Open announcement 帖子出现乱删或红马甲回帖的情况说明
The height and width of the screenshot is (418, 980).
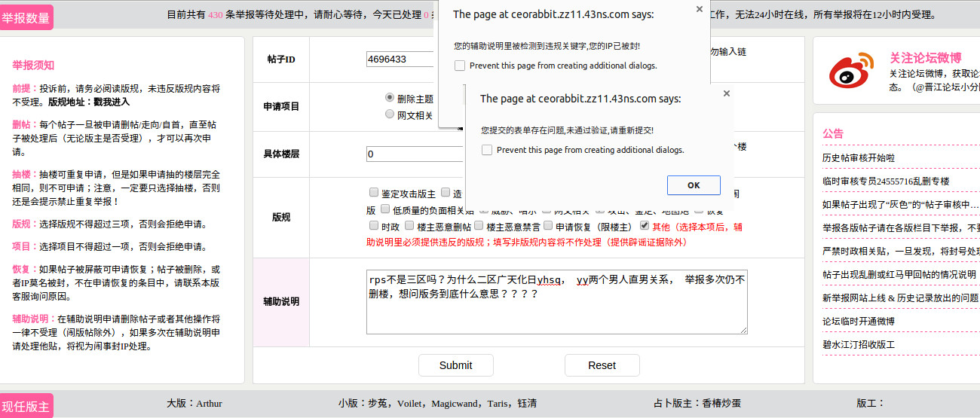(x=899, y=275)
